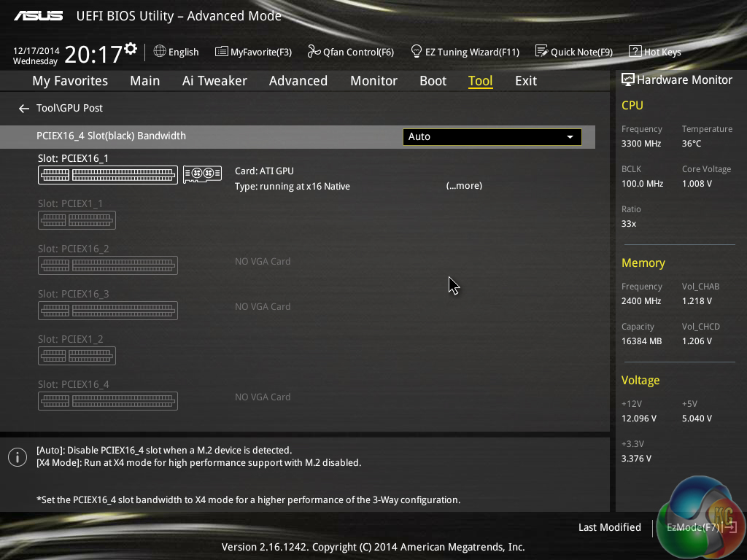747x560 pixels.
Task: Select PCIEX16_4 Slot(black) Bandwidth label
Action: point(111,136)
